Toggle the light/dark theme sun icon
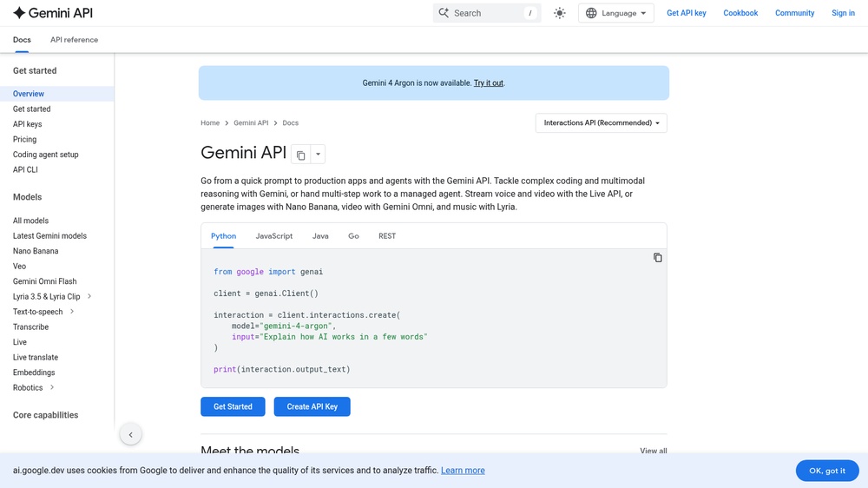Image resolution: width=868 pixels, height=488 pixels. (560, 13)
